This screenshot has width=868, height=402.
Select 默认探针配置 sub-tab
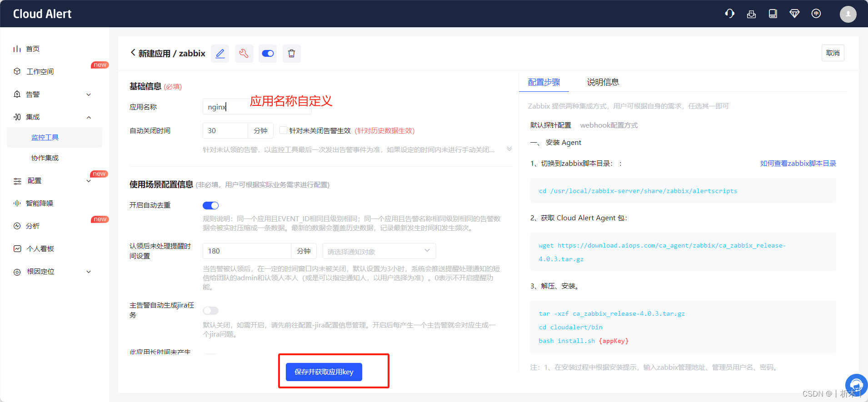coord(550,125)
